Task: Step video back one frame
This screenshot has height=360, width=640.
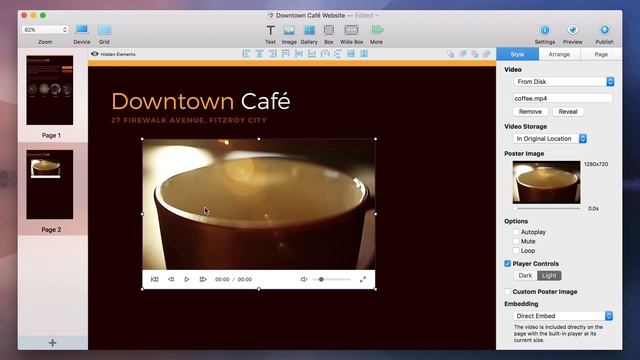Action: [171, 280]
